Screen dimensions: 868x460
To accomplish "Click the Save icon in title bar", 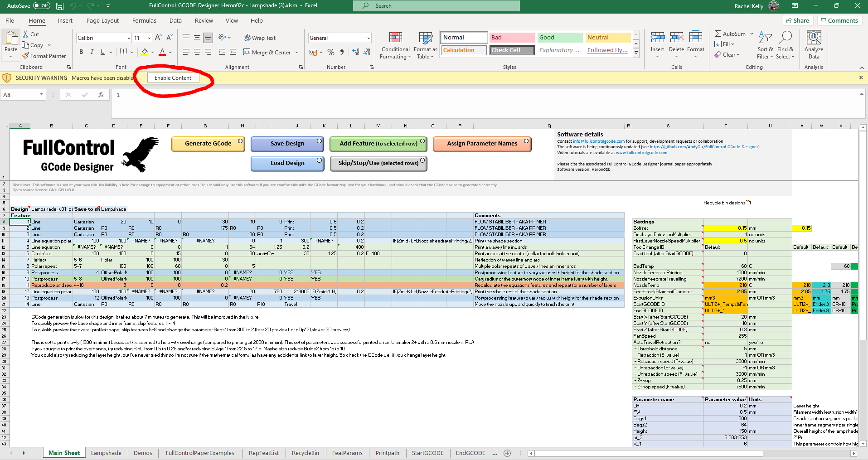I will pos(60,6).
